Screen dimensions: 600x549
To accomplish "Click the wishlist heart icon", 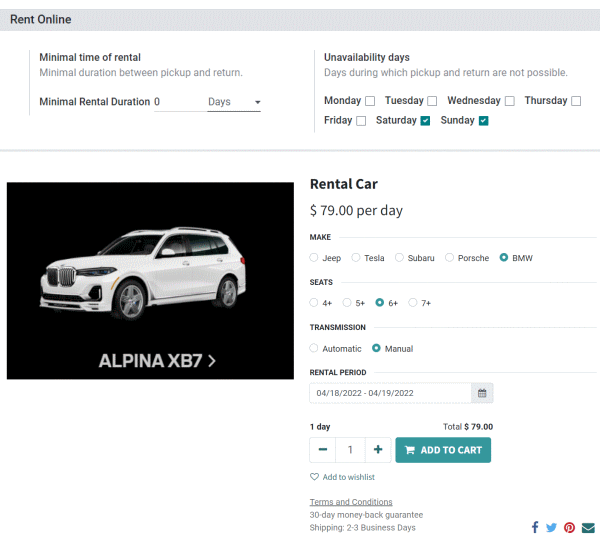I will coord(314,477).
